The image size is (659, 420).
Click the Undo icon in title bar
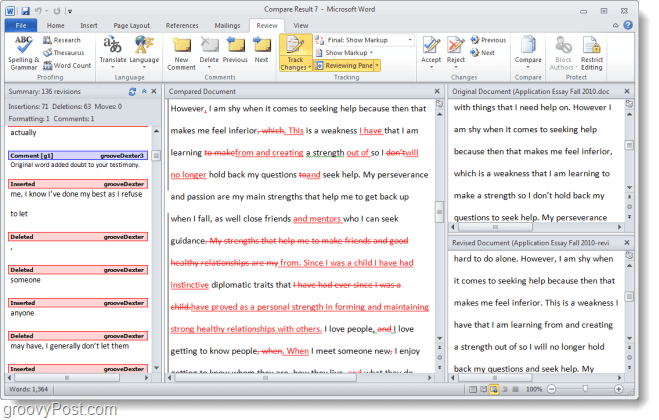coord(38,11)
